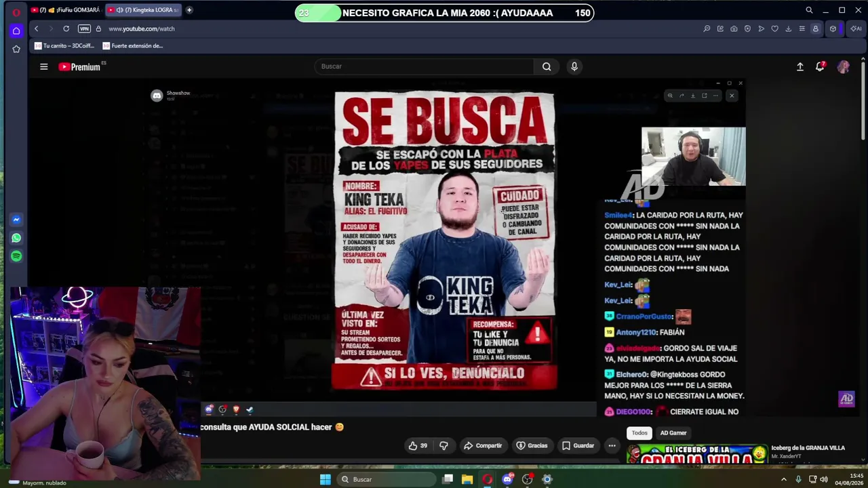Open the 'Iceberg de la GRANJA VILLA' title
The width and height of the screenshot is (868, 488).
pyautogui.click(x=808, y=448)
